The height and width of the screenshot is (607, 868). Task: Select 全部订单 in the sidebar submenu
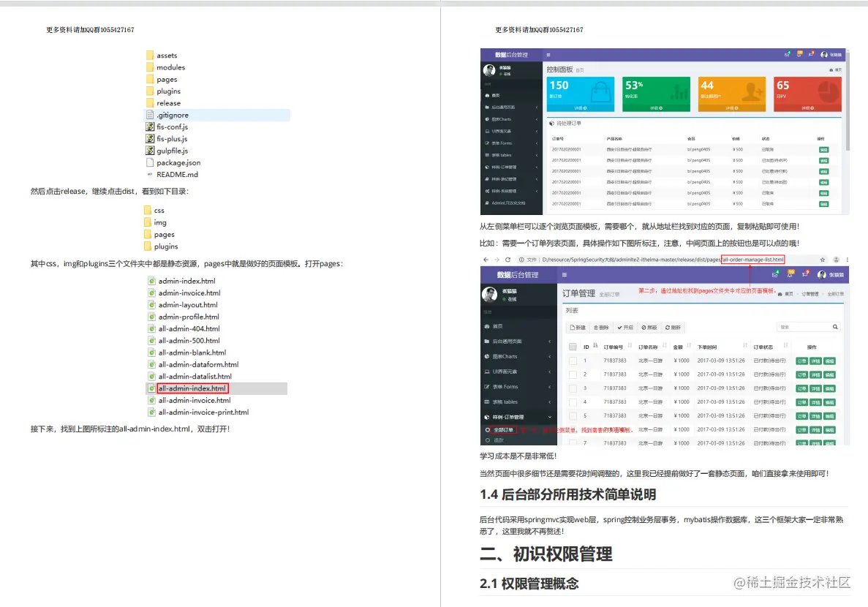tap(502, 429)
